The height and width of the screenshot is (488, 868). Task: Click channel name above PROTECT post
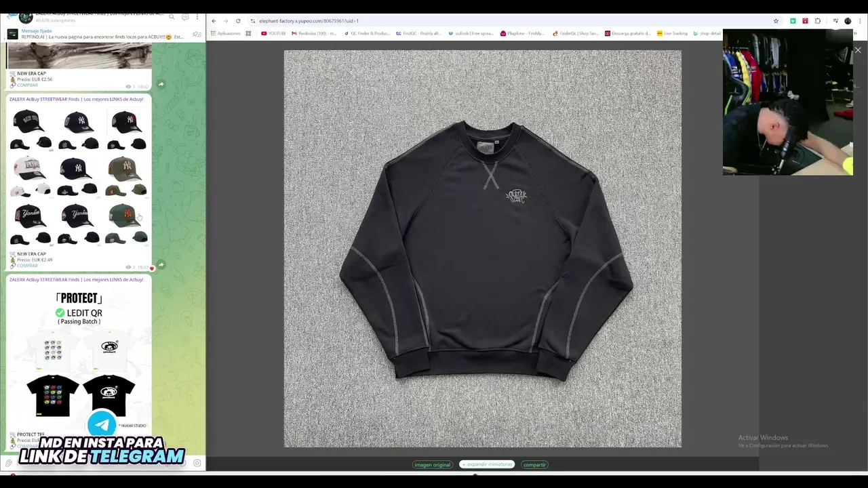point(77,279)
